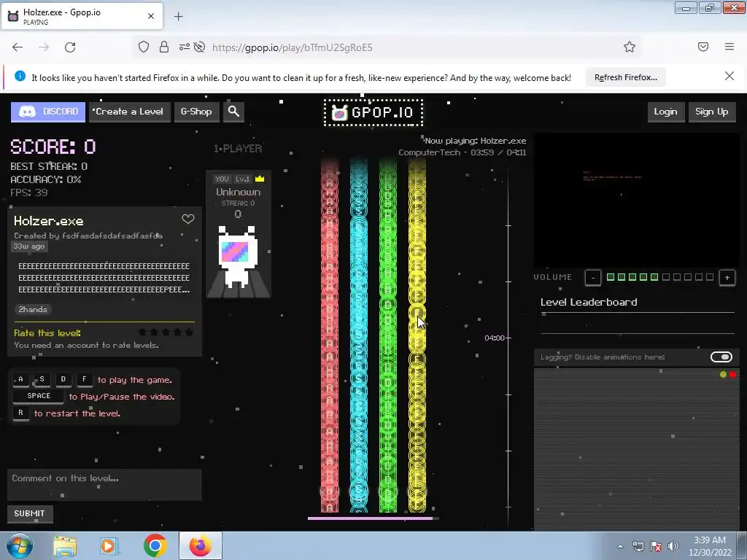Click the SPACE key hint
Screen dimensions: 747x560
pos(39,396)
